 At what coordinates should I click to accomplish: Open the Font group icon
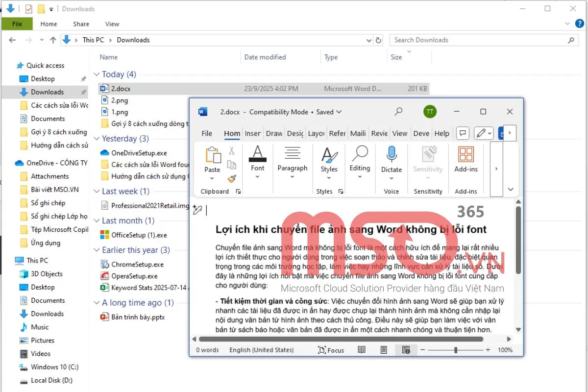[258, 154]
